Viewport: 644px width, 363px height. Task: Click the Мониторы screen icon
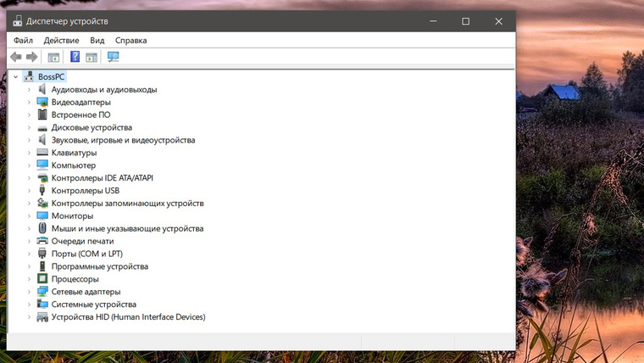(42, 215)
